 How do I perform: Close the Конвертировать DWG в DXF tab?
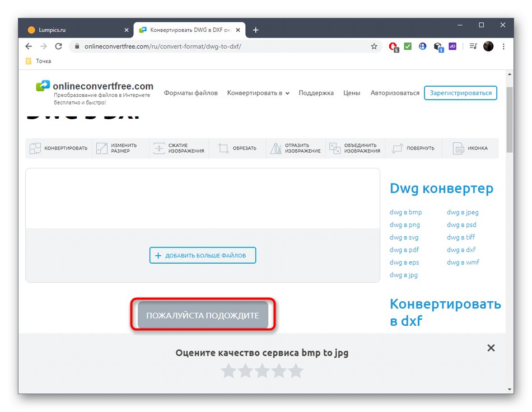[x=238, y=30]
